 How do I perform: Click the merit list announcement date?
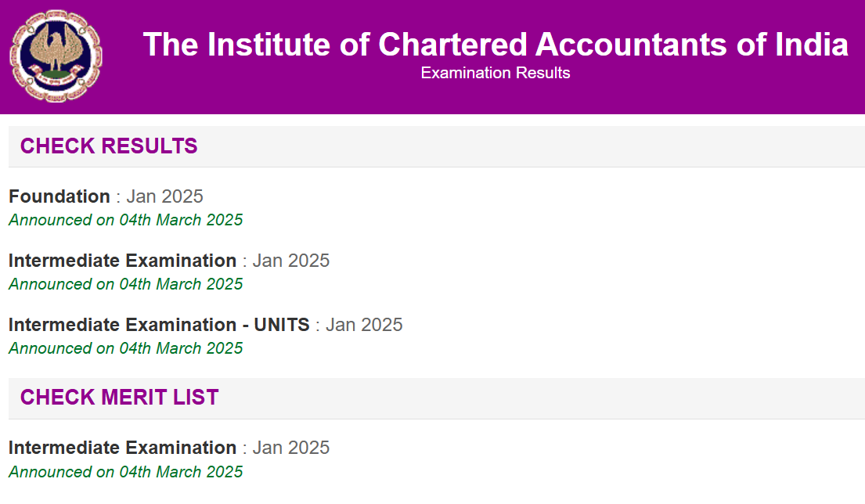click(x=125, y=472)
